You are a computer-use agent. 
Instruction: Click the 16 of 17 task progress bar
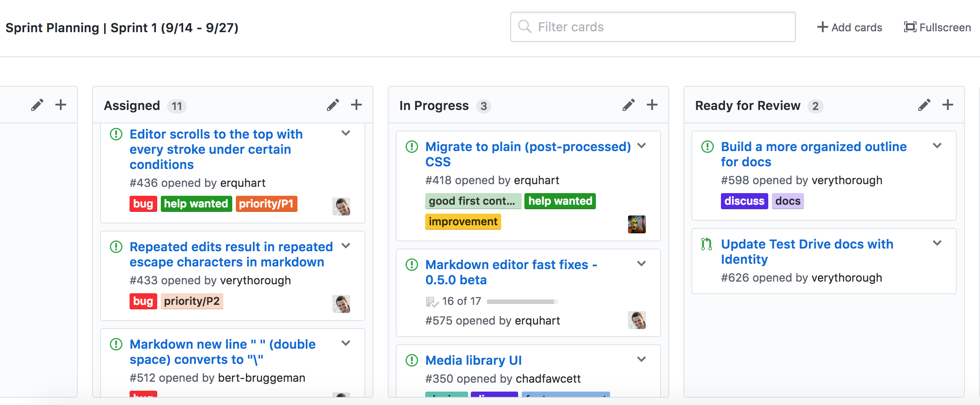click(x=522, y=302)
